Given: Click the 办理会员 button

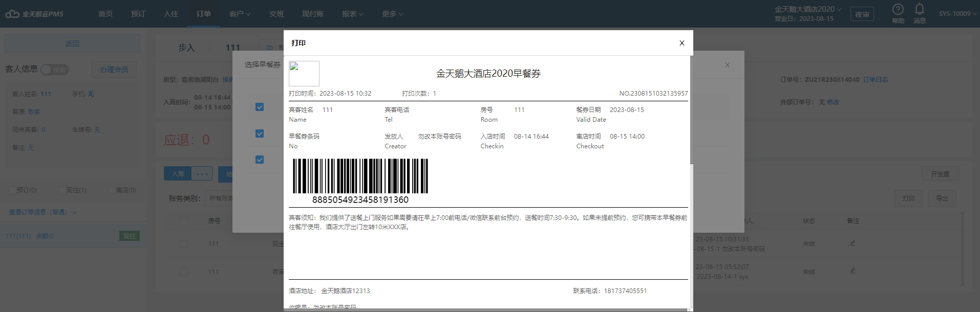Looking at the screenshot, I should click(x=114, y=70).
